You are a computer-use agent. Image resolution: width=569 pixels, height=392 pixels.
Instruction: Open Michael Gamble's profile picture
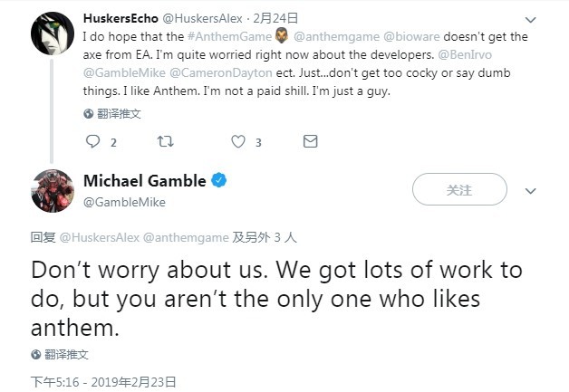[53, 191]
